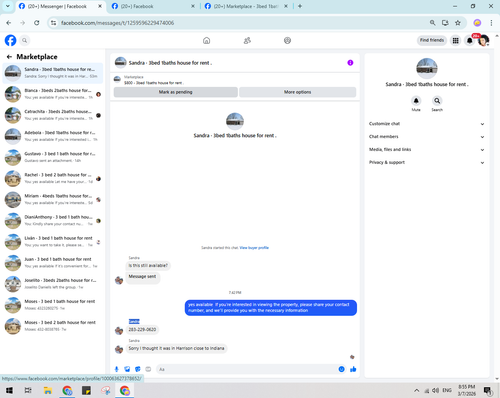The image size is (500, 398).
Task: Open the Chrome profile avatar
Action: click(477, 23)
